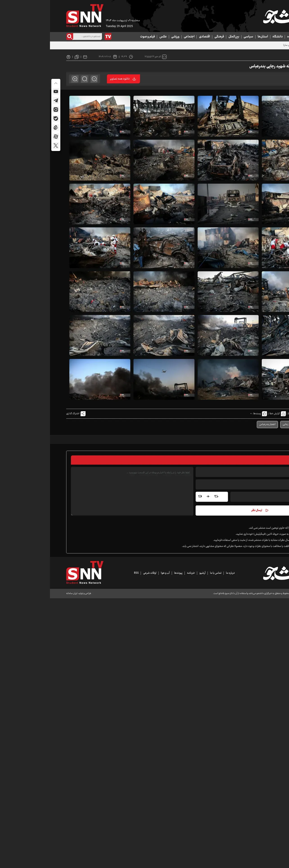Open thumbnail of plane dropping water over smoke

click(99, 379)
